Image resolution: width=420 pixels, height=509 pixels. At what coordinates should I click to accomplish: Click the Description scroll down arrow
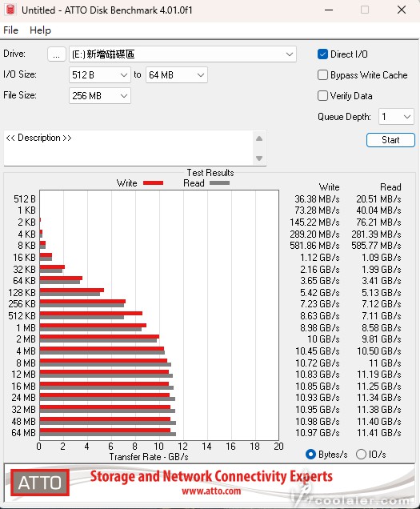[259, 158]
